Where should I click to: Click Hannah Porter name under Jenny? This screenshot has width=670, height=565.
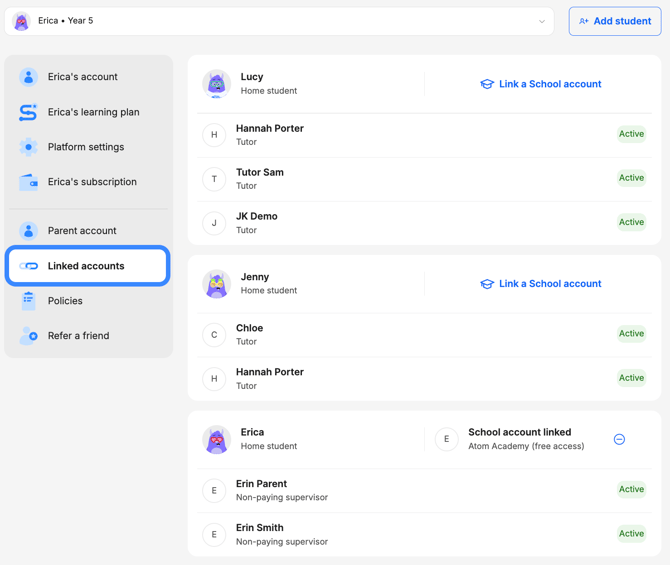(270, 372)
